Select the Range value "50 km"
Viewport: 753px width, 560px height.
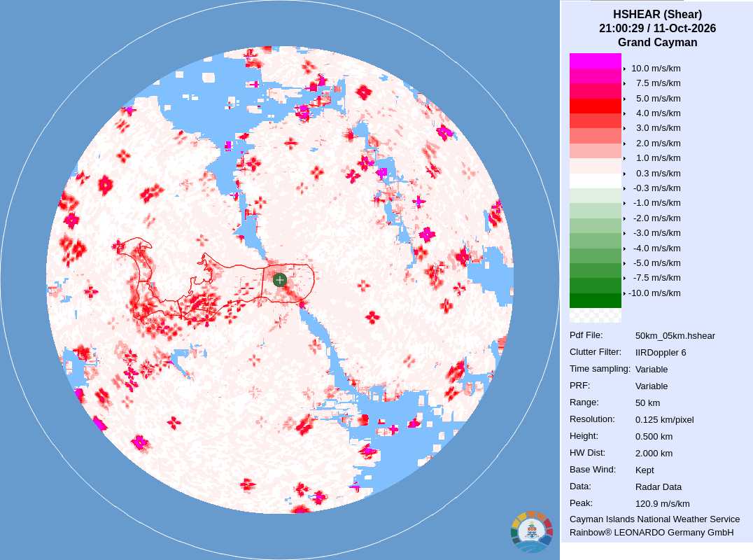click(x=648, y=403)
